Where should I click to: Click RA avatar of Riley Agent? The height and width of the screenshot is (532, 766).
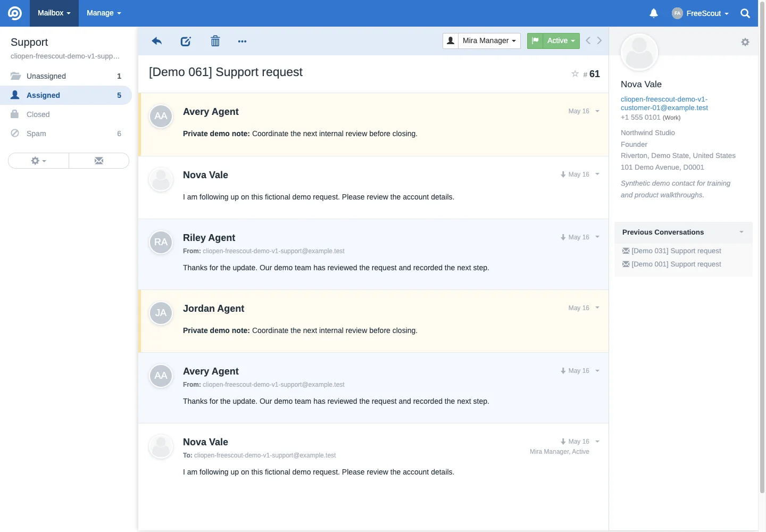pyautogui.click(x=161, y=243)
